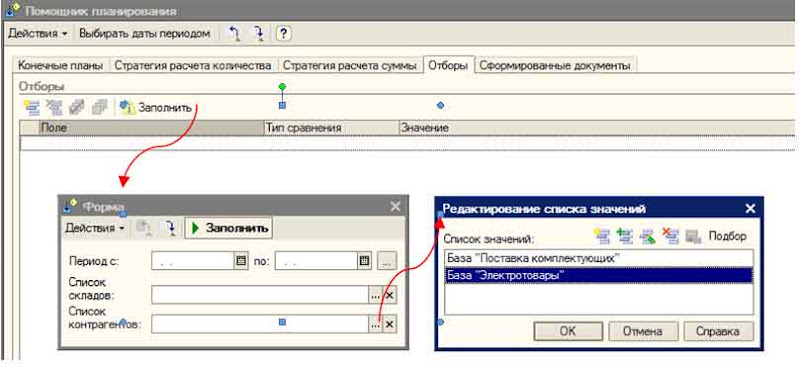Click the Тип сравнения column header
800x369 pixels.
point(331,128)
